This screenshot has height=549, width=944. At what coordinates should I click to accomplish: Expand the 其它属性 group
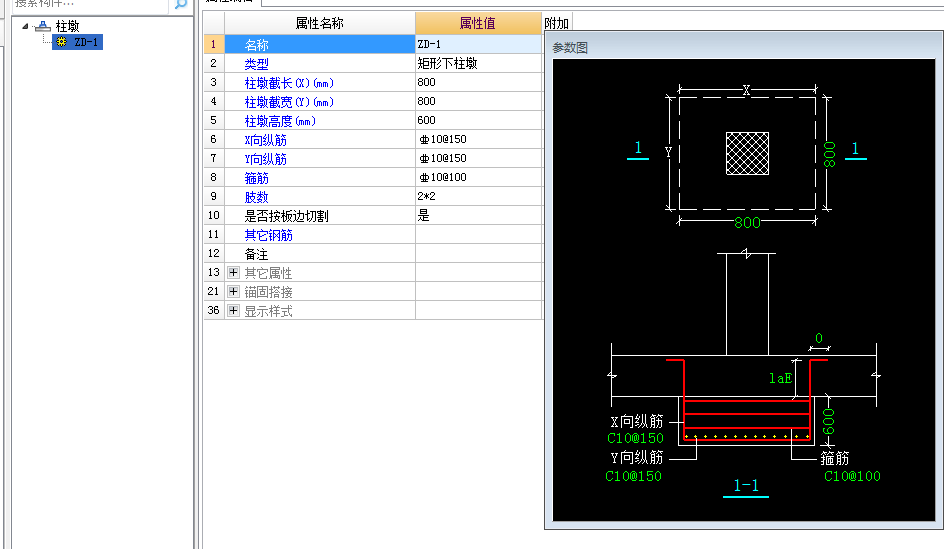point(234,273)
